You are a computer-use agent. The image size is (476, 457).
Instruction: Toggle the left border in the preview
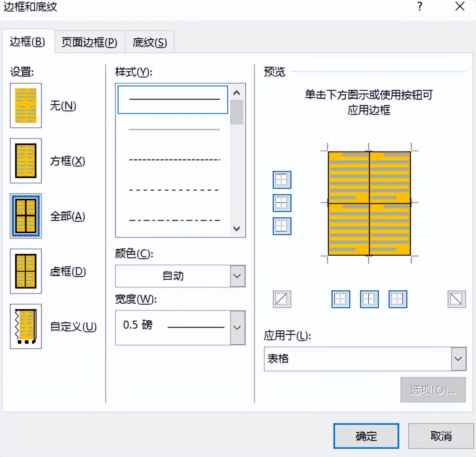point(340,299)
